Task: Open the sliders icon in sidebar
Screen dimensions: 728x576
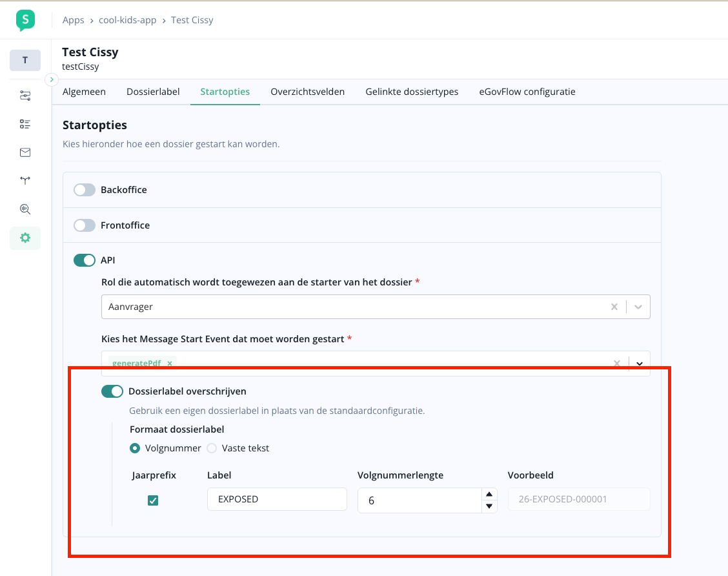Action: (x=25, y=96)
